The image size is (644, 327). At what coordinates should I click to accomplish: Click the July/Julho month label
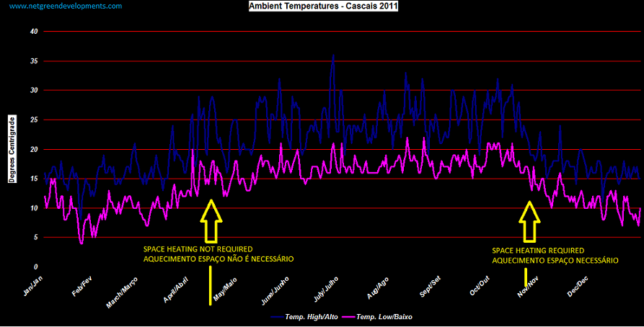(x=326, y=290)
